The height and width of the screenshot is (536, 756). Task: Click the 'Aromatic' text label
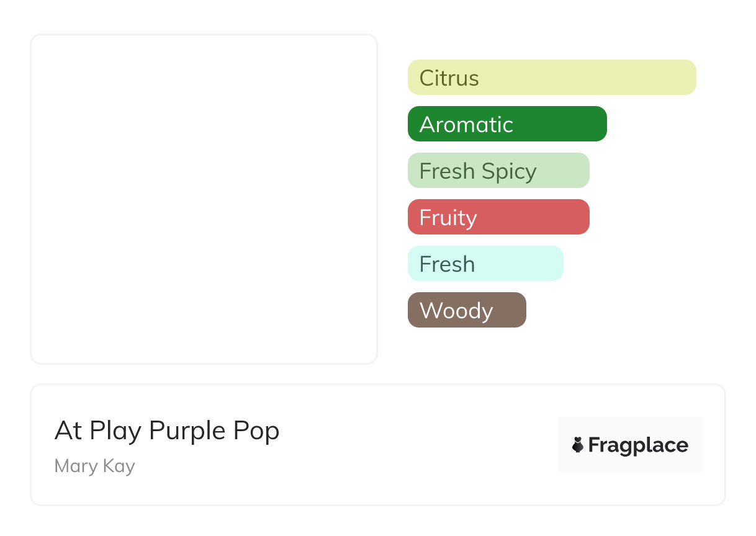click(466, 125)
